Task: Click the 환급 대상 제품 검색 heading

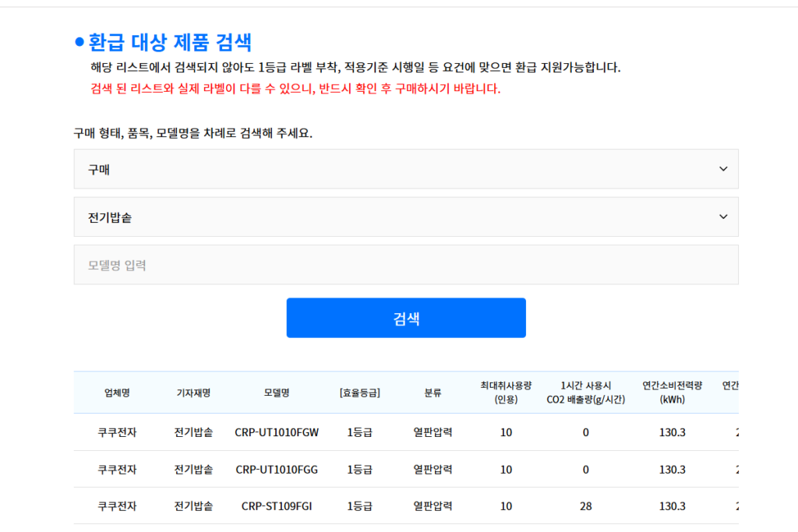Action: pos(170,42)
